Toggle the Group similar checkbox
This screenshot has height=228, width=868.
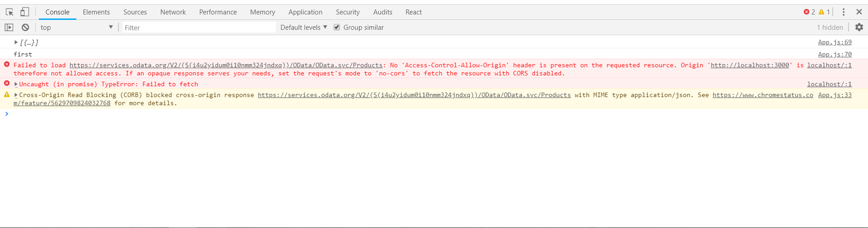click(x=337, y=28)
